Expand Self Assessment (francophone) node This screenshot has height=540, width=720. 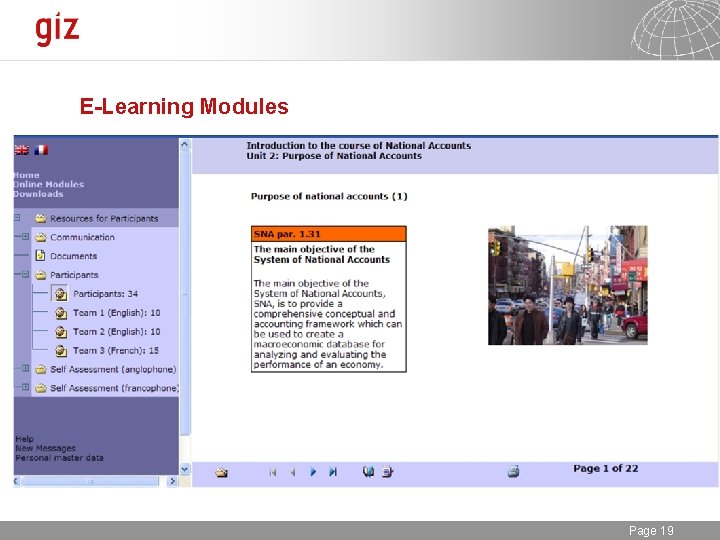pyautogui.click(x=25, y=387)
